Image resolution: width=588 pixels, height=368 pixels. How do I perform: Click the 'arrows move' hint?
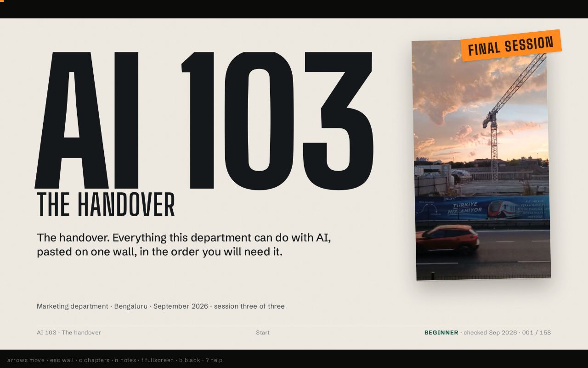coord(26,360)
